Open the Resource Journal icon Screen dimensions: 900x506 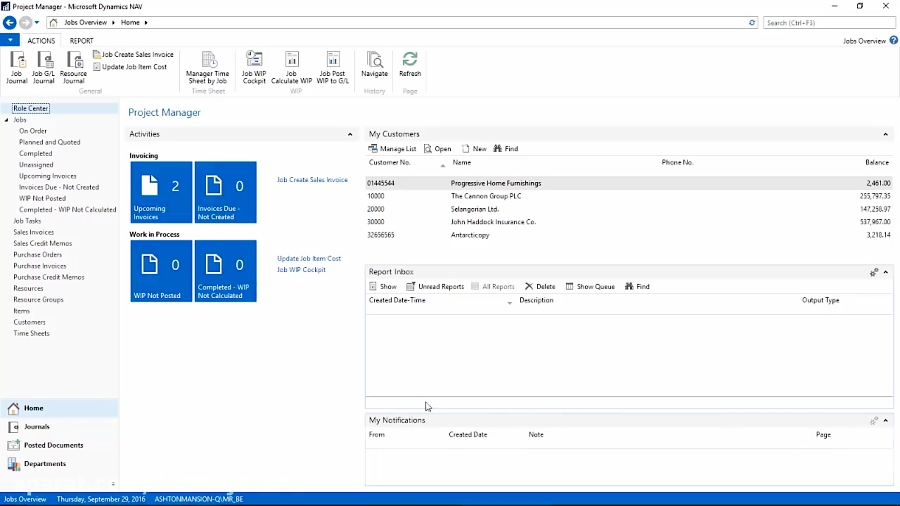point(73,68)
